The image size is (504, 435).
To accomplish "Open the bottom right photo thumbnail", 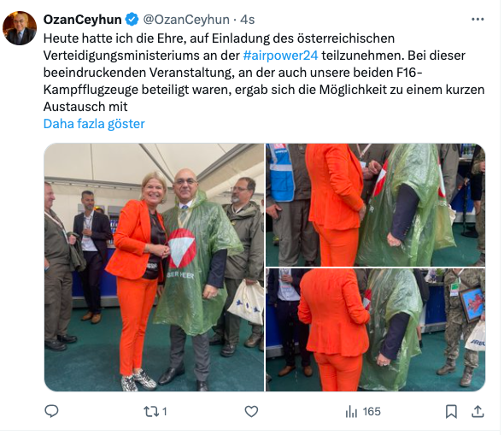I will click(x=375, y=330).
